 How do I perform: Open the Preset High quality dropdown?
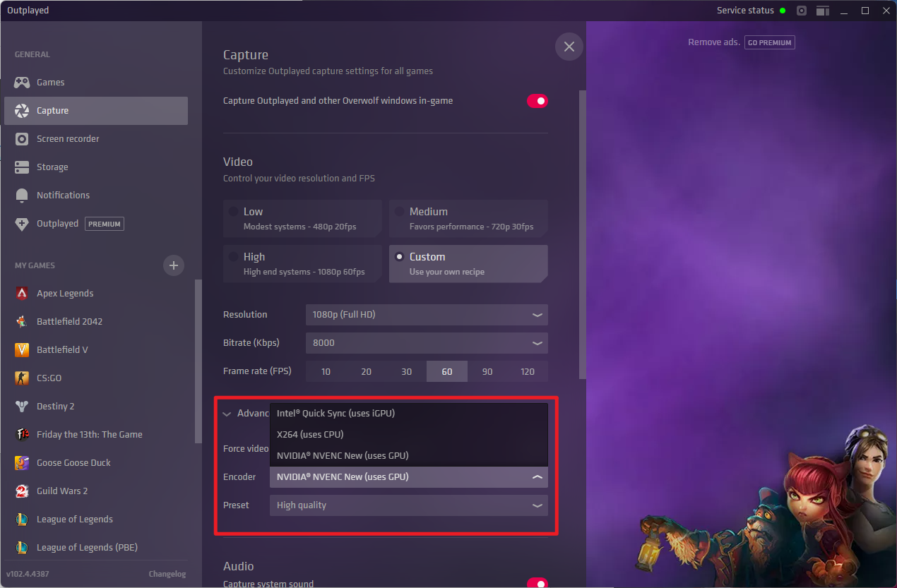click(x=409, y=505)
